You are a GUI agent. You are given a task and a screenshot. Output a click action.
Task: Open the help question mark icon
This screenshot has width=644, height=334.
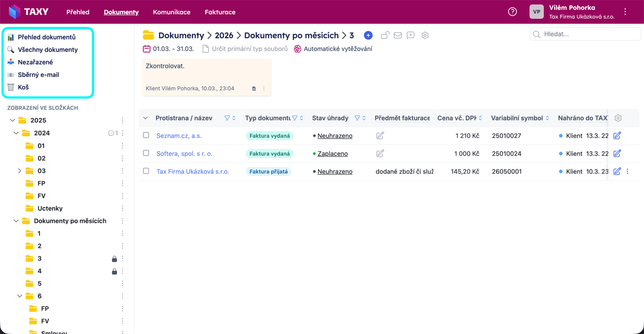click(x=513, y=12)
